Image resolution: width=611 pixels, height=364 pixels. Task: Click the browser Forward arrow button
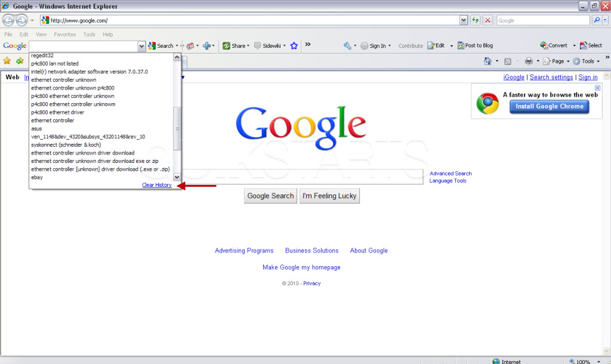click(22, 20)
